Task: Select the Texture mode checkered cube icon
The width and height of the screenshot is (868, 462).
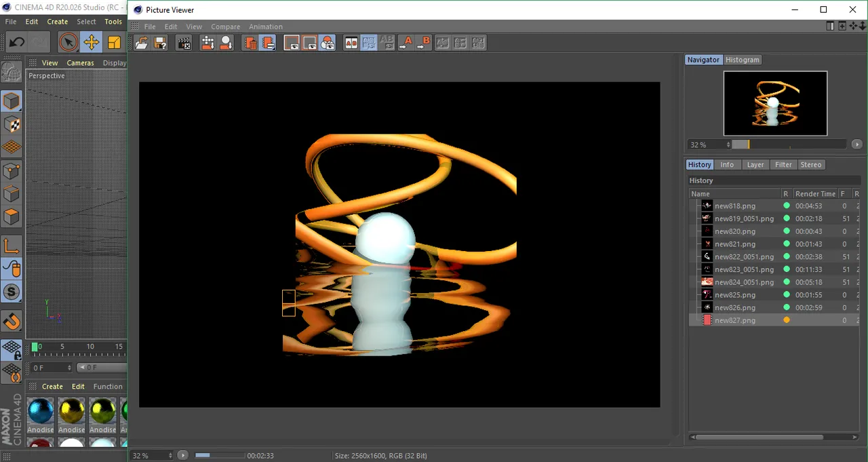Action: [x=12, y=124]
